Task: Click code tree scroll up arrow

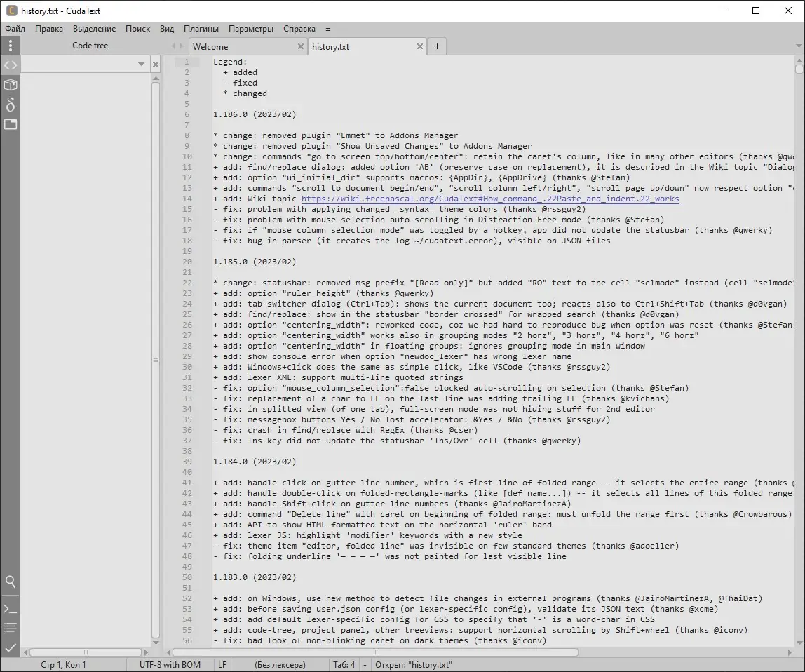Action: [x=156, y=78]
